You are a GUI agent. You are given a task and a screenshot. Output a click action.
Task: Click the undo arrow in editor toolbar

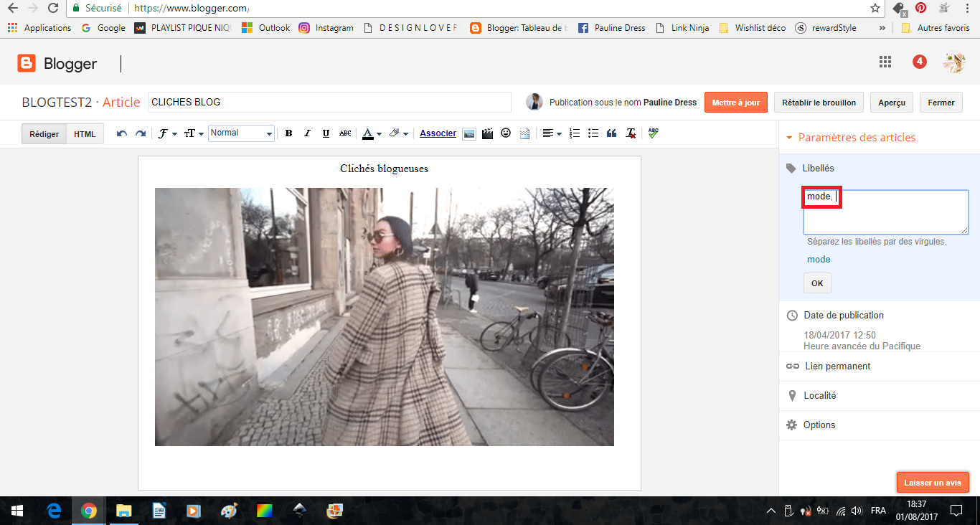(122, 133)
